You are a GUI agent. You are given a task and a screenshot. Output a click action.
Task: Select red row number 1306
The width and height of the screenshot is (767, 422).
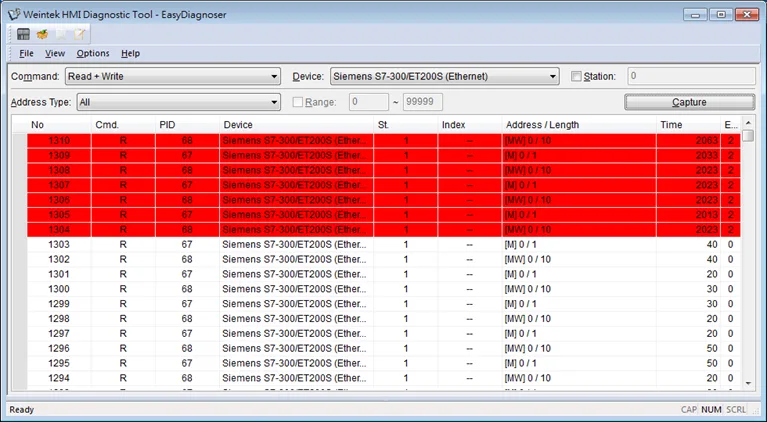[384, 200]
